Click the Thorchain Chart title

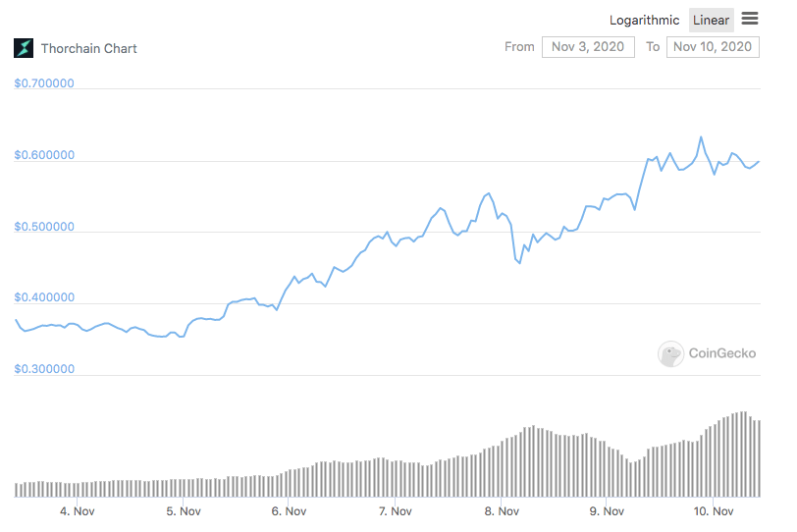(x=89, y=49)
